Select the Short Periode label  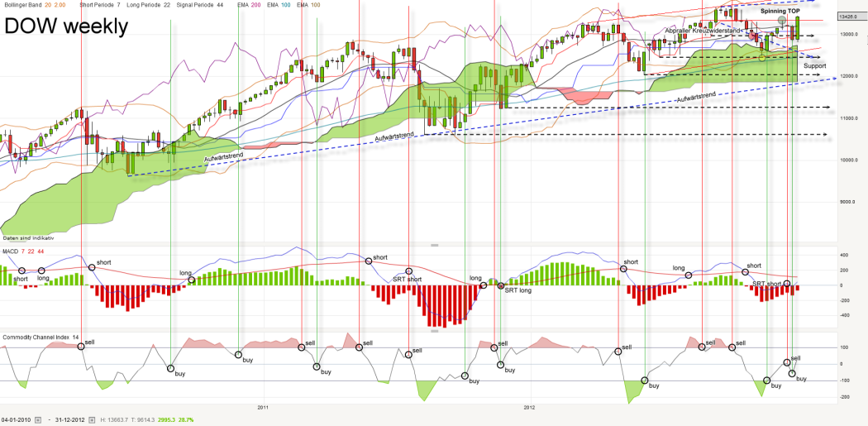tap(95, 4)
